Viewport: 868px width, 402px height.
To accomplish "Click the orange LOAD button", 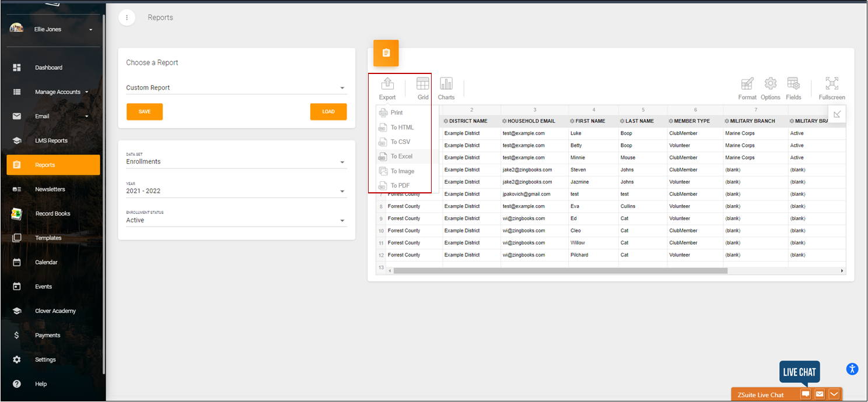I will point(328,111).
